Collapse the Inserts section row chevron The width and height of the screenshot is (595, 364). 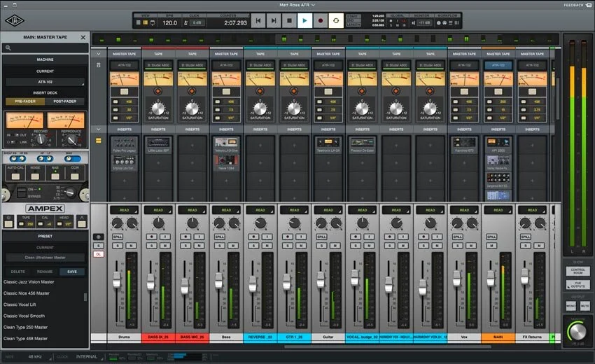click(x=98, y=129)
